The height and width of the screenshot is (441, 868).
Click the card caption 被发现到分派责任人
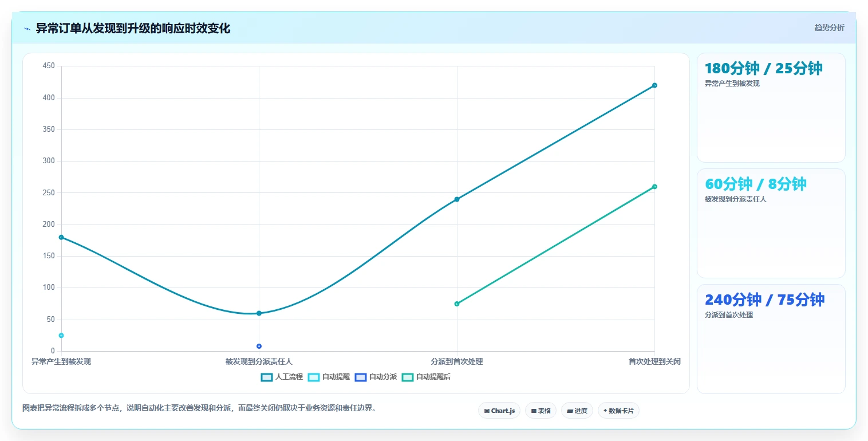pos(735,199)
